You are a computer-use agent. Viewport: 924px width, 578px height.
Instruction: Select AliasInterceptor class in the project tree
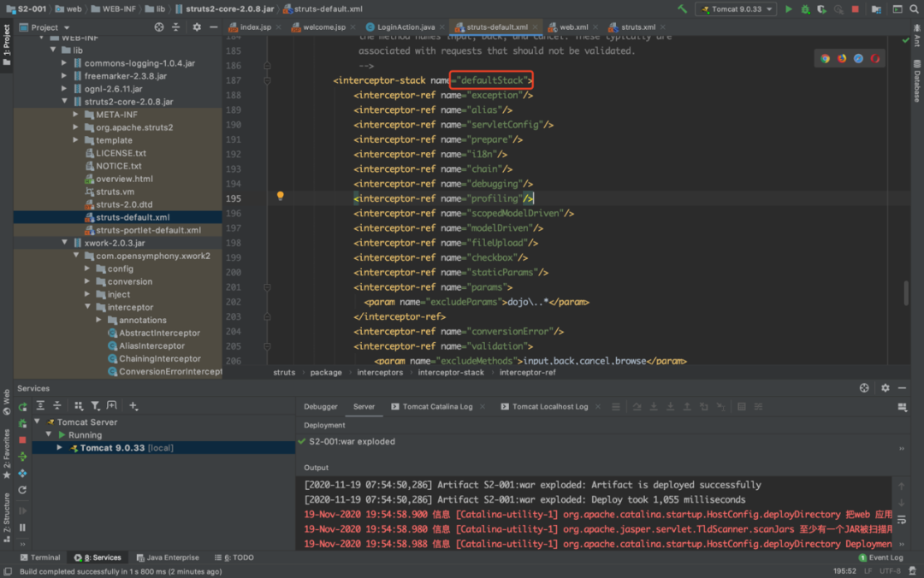[151, 345]
